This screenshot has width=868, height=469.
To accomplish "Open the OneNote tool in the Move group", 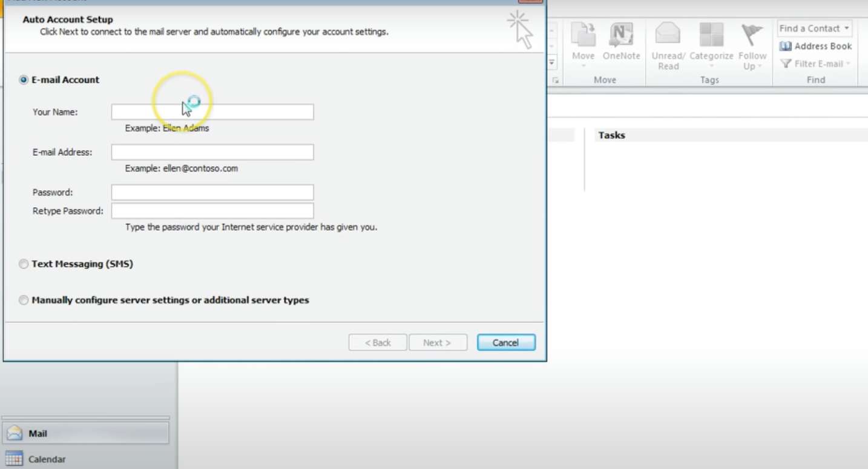I will click(x=622, y=35).
